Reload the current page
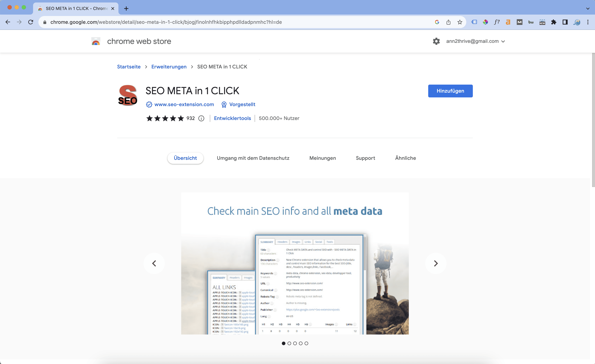This screenshot has width=595, height=364. pos(31,22)
